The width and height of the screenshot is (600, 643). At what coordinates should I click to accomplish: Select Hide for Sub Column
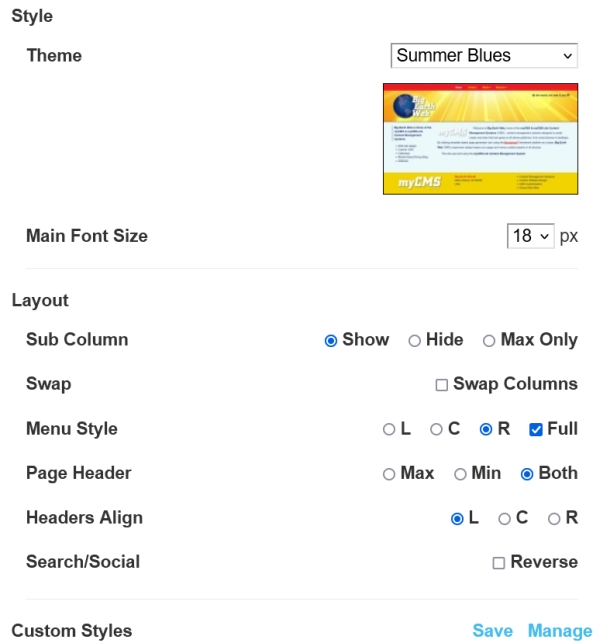coord(414,340)
